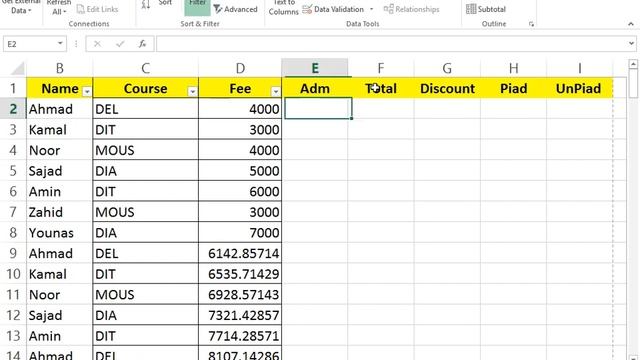640x360 pixels.
Task: Select row 13 header
Action: point(13,336)
